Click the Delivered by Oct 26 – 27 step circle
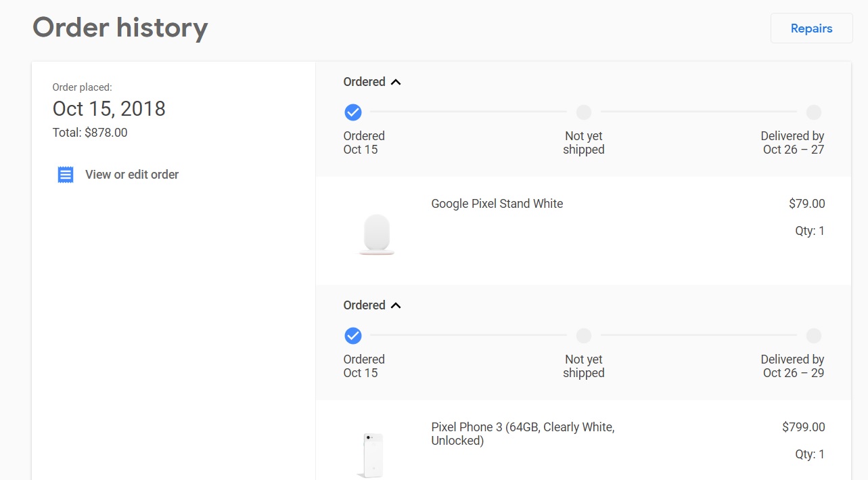Viewport: 868px width, 480px height. pos(814,112)
